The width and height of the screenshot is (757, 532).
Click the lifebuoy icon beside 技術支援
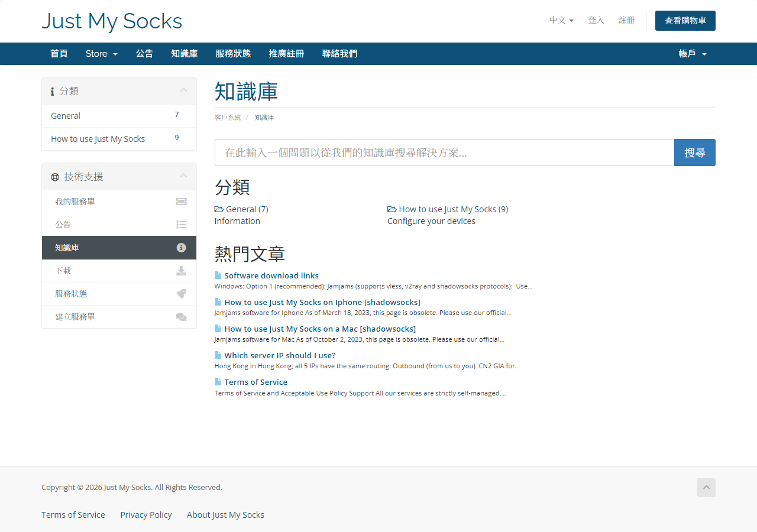55,177
